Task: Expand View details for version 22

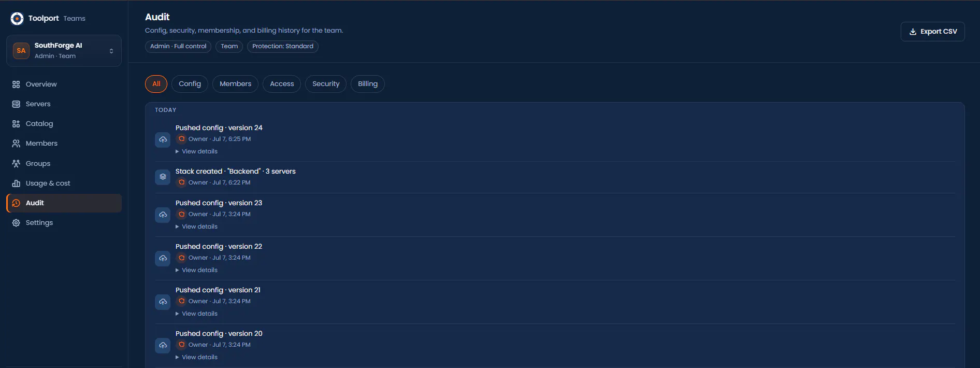Action: tap(197, 271)
